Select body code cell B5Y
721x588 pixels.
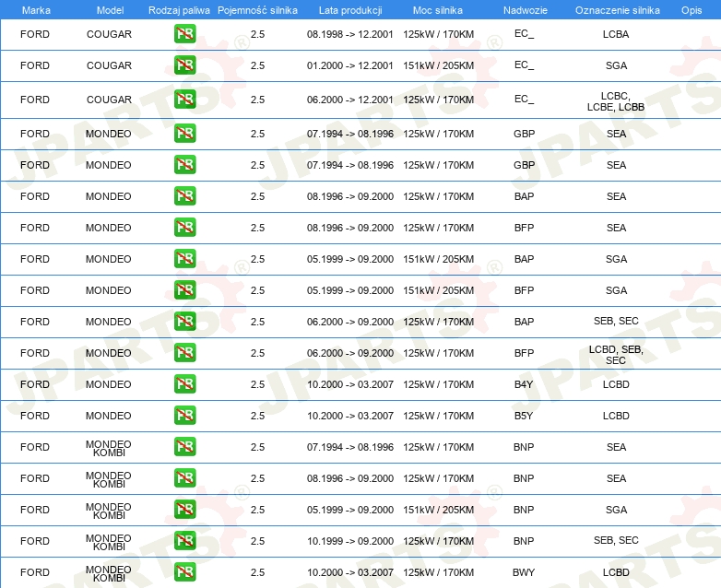point(524,416)
